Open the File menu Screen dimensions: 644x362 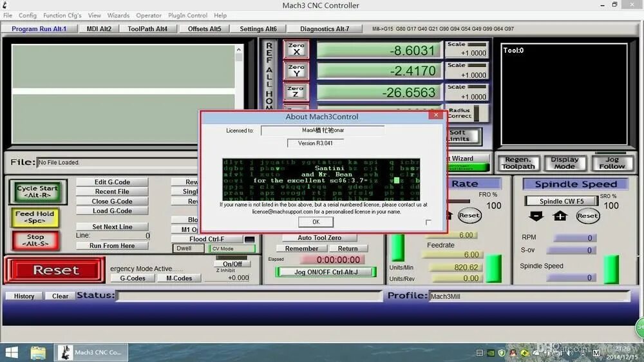click(x=7, y=15)
